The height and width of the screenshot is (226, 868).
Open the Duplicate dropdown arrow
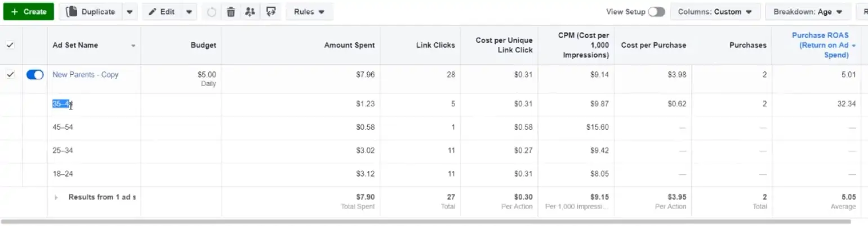tap(130, 12)
